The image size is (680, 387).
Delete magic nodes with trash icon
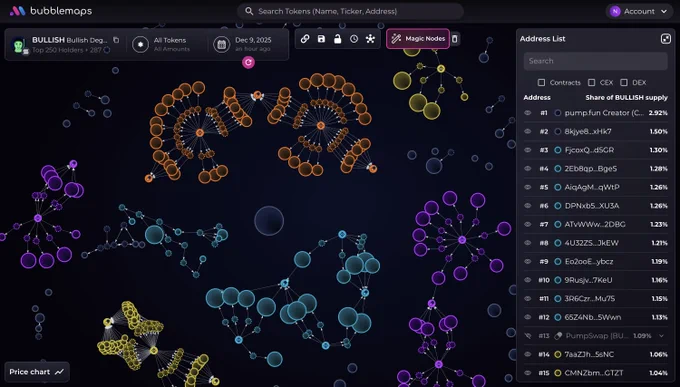[454, 39]
